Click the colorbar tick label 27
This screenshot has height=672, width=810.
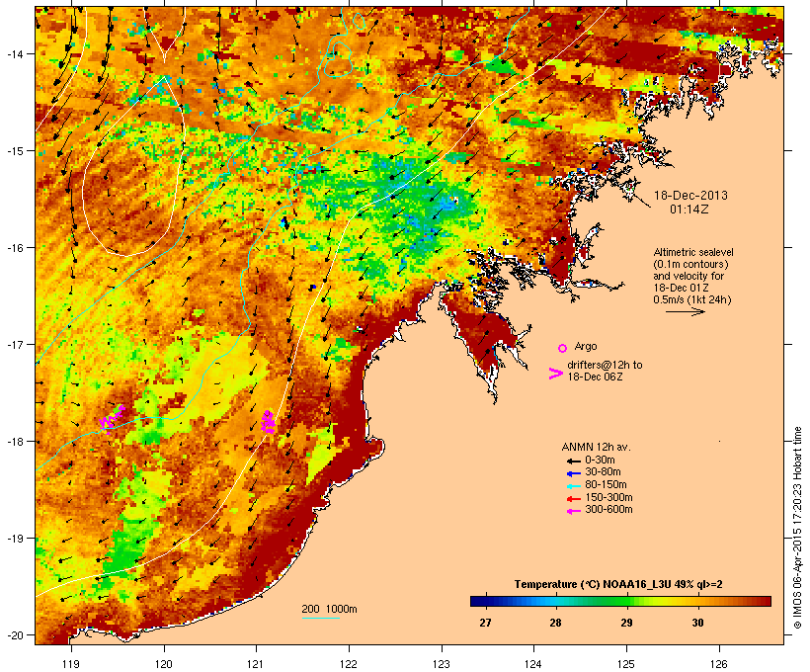pos(485,623)
